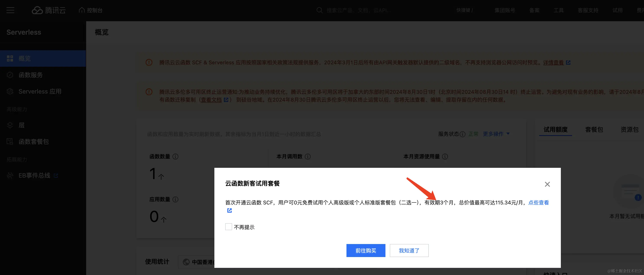Select the 概览 sidebar icon
Viewport: 644px width, 275px height.
coord(10,58)
